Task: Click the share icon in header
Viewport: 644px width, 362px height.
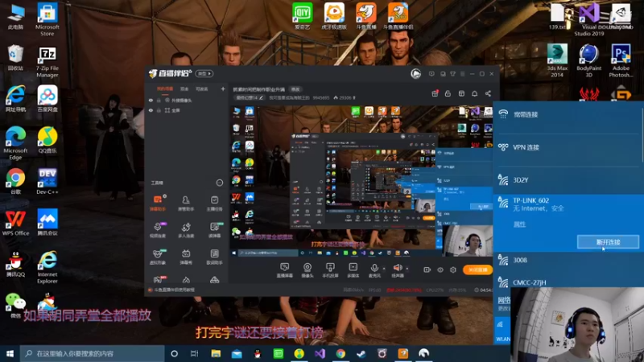Action: tap(488, 93)
